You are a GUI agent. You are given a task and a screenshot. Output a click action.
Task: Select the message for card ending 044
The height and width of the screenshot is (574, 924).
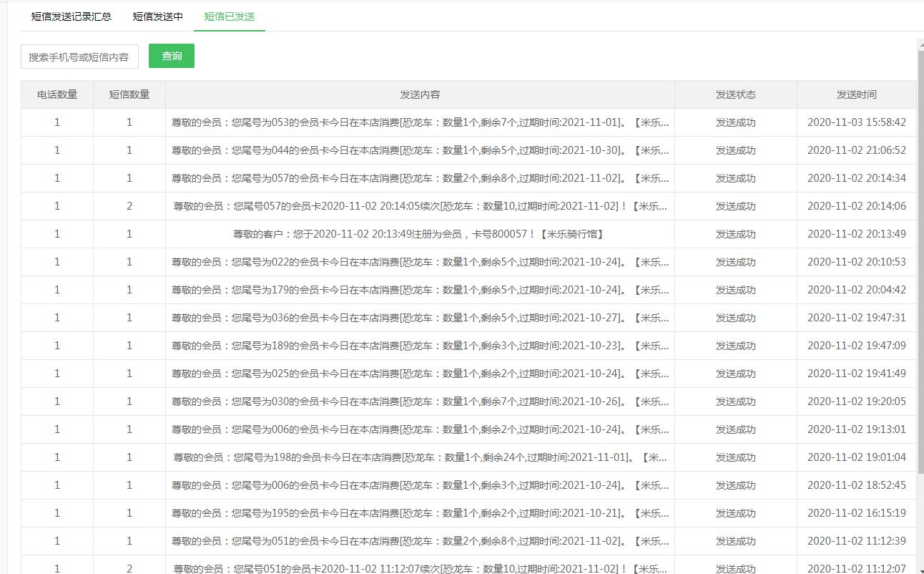tap(420, 150)
